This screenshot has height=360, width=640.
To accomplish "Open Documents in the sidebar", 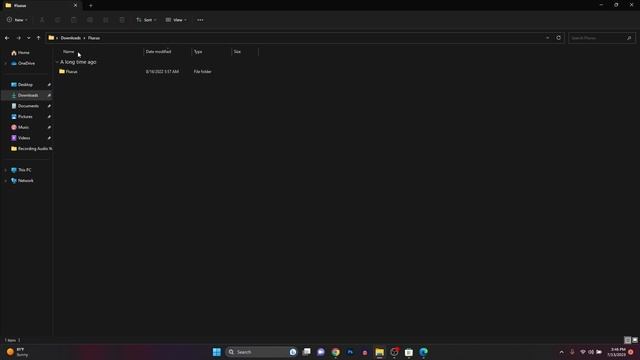I will coord(28,106).
